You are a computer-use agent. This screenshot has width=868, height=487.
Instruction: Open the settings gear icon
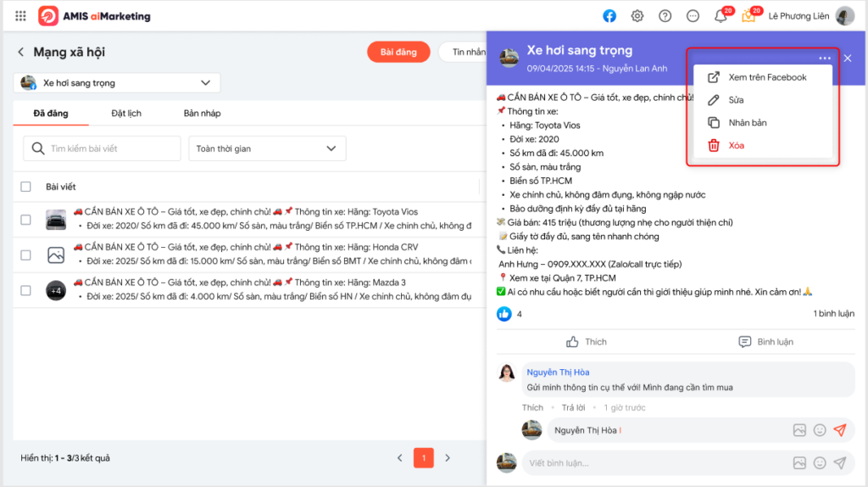(x=637, y=16)
